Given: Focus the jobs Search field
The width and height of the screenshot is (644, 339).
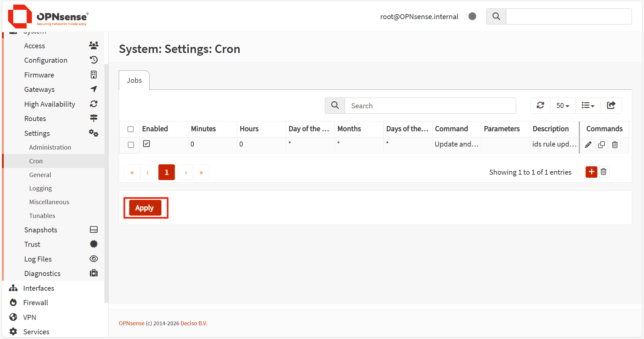Looking at the screenshot, I should click(430, 106).
